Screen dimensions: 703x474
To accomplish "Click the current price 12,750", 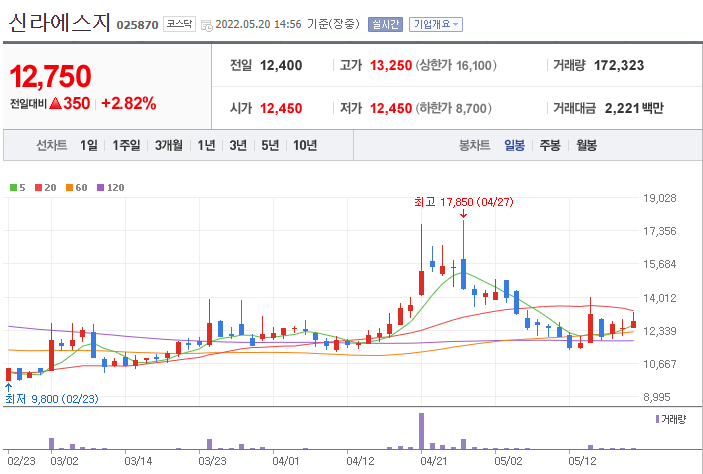I will coord(50,76).
